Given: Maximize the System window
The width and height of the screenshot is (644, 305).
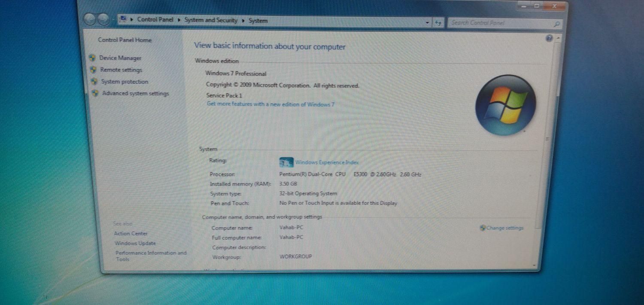Looking at the screenshot, I should [537, 6].
